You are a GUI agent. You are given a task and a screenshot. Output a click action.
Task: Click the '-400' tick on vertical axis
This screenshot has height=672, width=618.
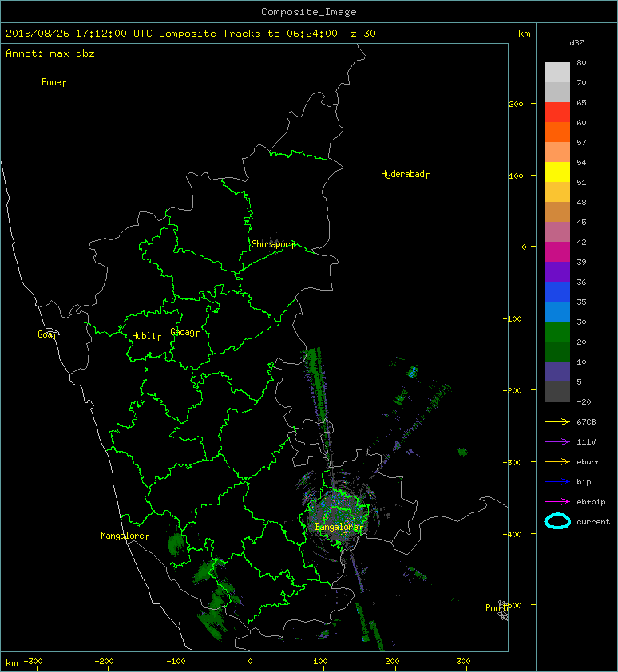[513, 534]
